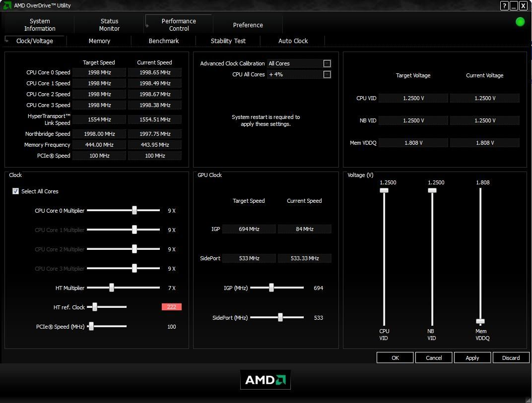Open the System Information tab
This screenshot has height=403, width=532.
[x=40, y=25]
